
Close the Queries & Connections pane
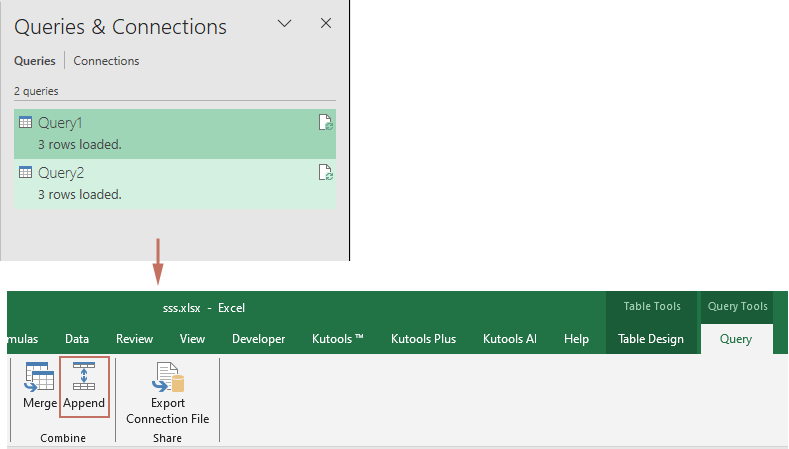326,23
